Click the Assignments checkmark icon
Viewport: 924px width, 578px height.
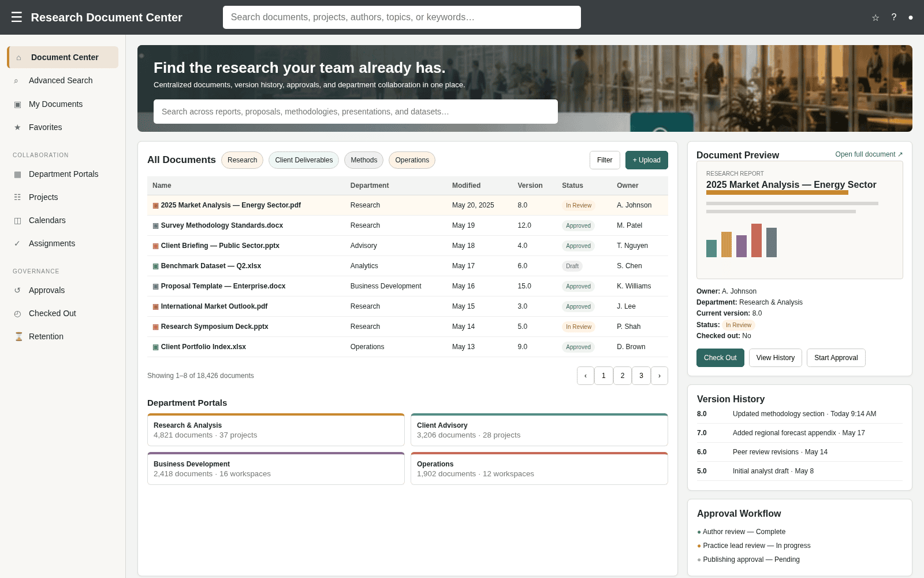(x=17, y=244)
